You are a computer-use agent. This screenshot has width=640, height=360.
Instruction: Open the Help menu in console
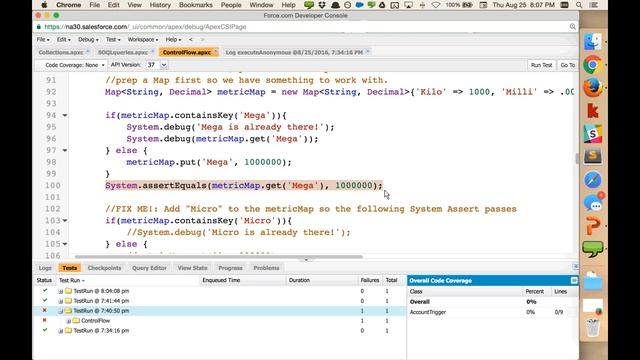(173, 40)
